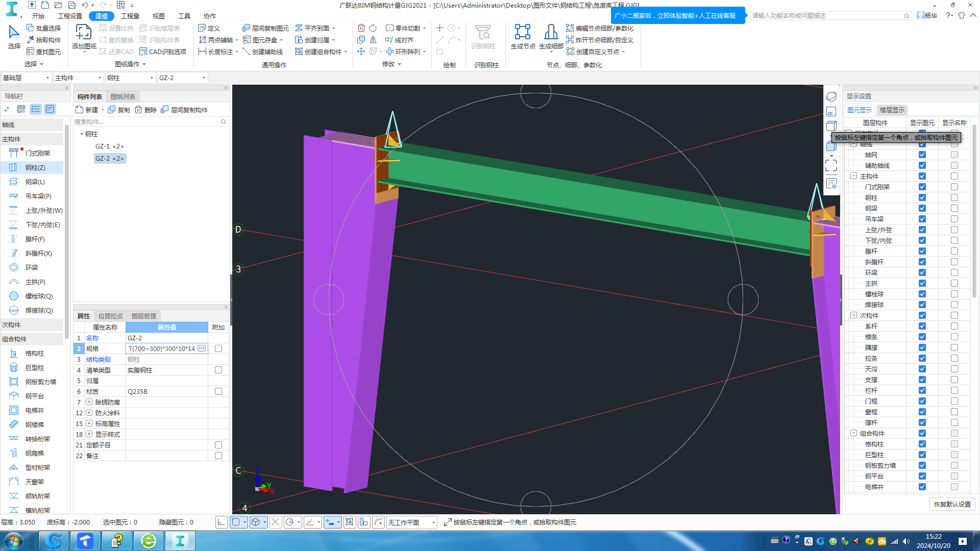Click the full-extent zoom icon
The image size is (980, 551).
(831, 165)
